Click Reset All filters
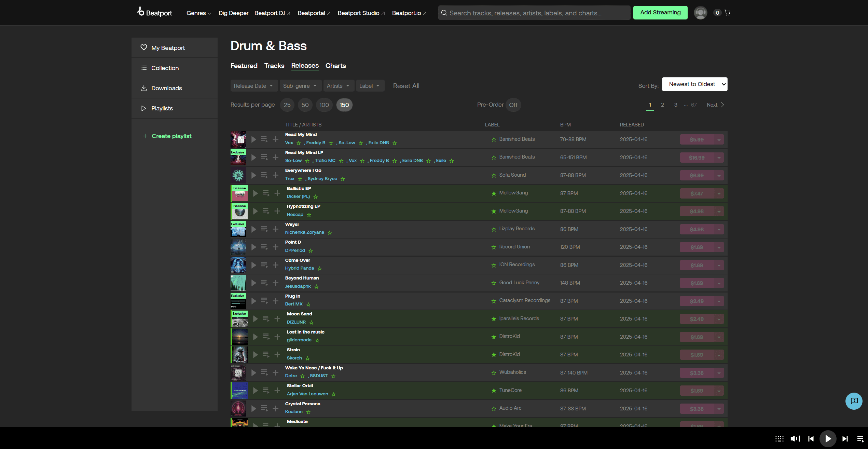 (406, 86)
